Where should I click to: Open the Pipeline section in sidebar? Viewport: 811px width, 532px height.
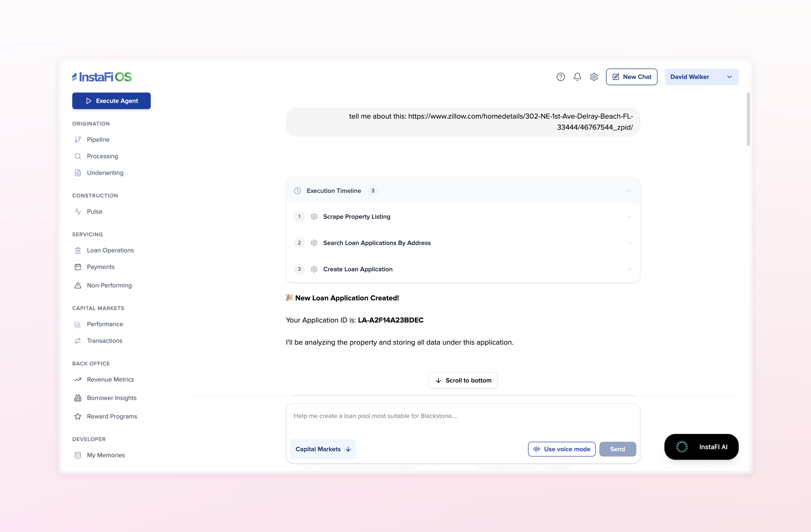[x=98, y=139]
